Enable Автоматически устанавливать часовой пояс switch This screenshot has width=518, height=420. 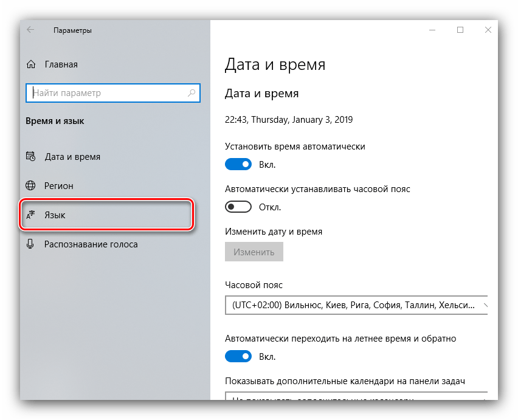point(238,207)
